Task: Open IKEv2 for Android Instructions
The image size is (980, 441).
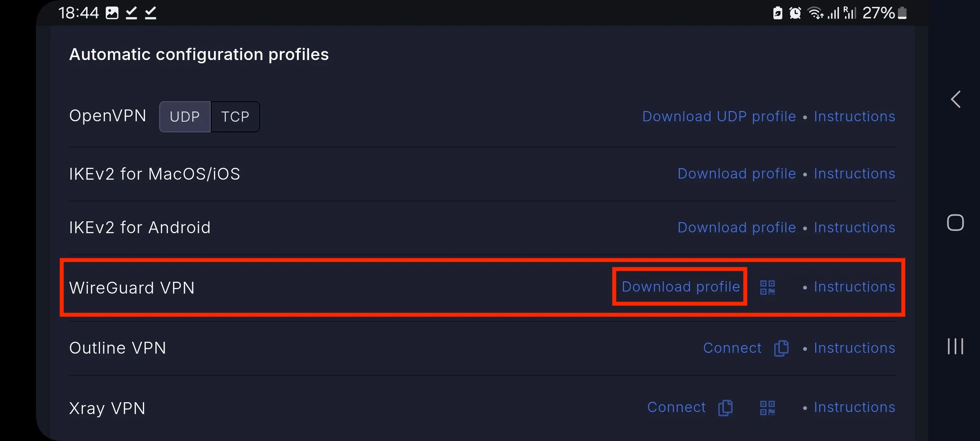Action: [855, 228]
